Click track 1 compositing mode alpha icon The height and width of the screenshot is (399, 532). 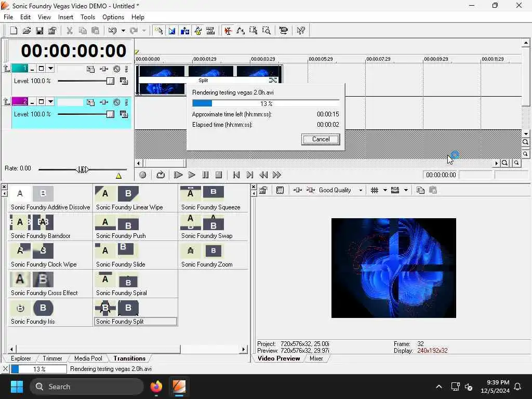pyautogui.click(x=124, y=81)
